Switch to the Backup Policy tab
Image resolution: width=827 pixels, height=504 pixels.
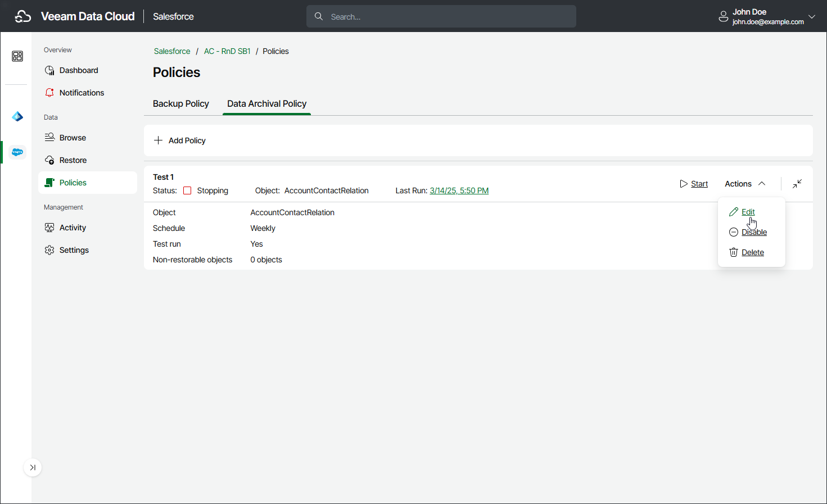[x=181, y=104]
